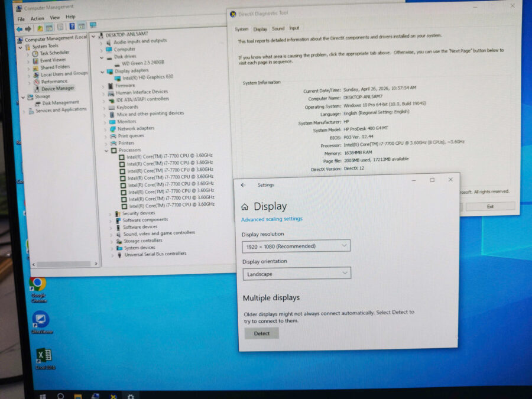Click the Back arrow in Computer Management toolbar
This screenshot has height=399, width=532.
[x=20, y=29]
